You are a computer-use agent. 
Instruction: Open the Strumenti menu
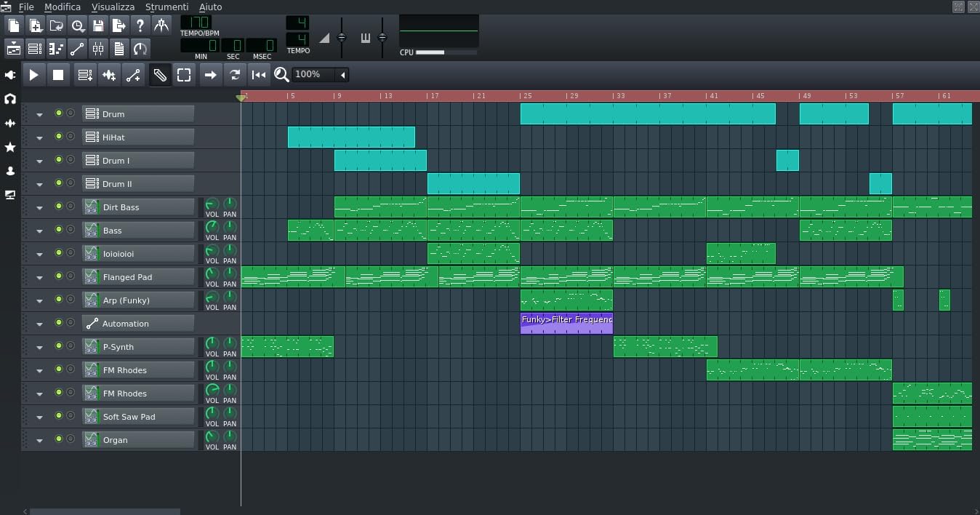(x=166, y=7)
